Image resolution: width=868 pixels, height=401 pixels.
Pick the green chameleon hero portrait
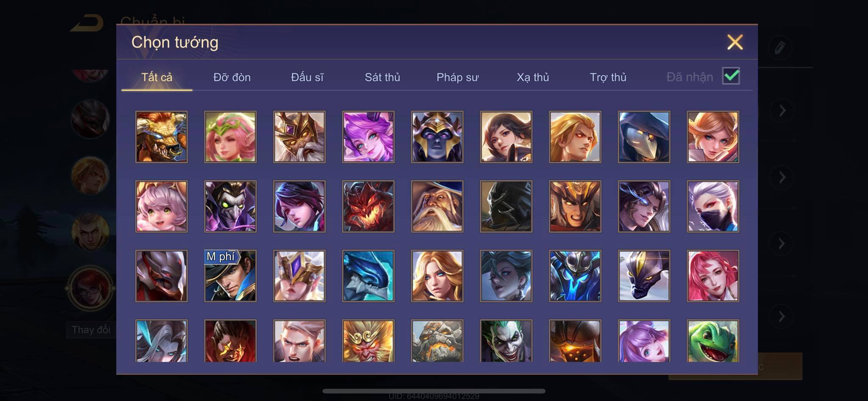tap(713, 341)
